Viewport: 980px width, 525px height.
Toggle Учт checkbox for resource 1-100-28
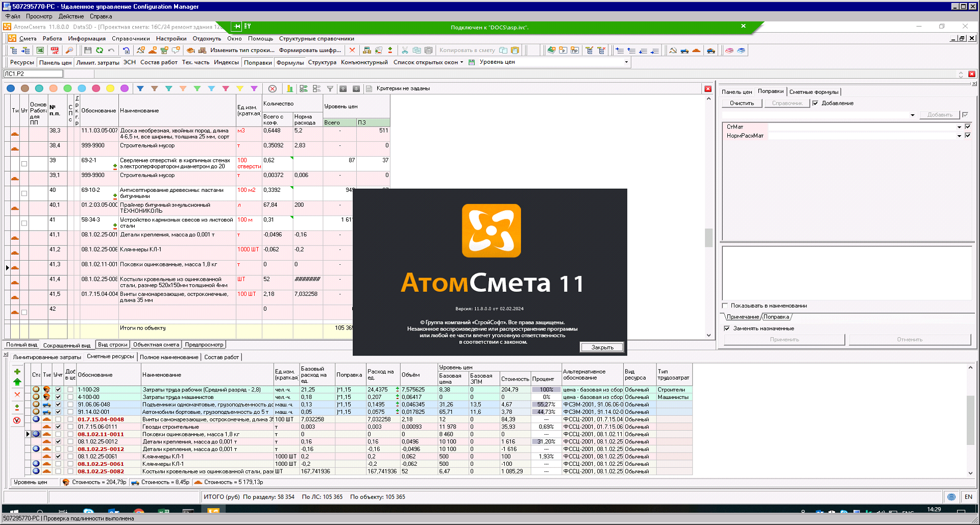click(58, 390)
